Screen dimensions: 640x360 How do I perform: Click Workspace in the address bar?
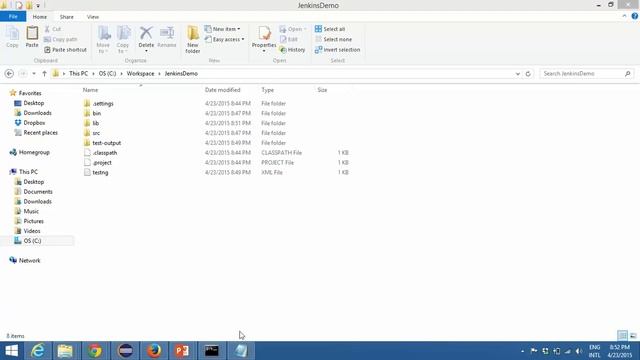coord(140,73)
